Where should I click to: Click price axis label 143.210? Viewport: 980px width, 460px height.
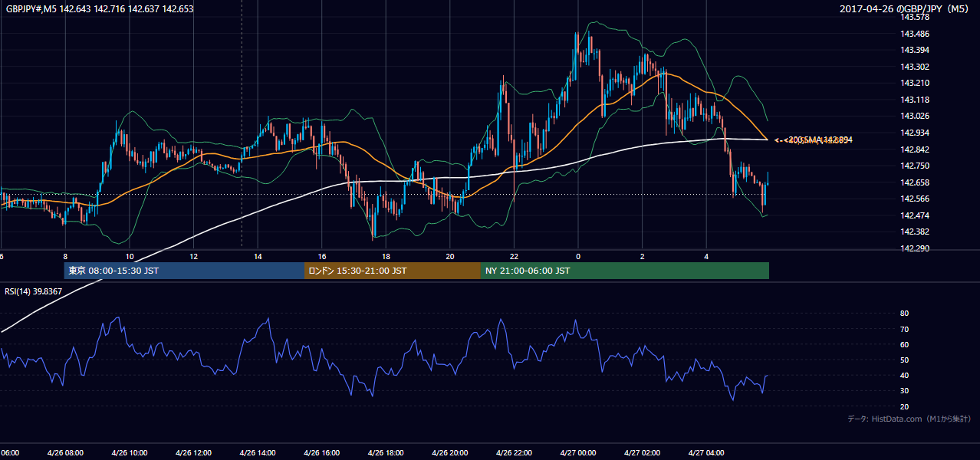pos(915,83)
